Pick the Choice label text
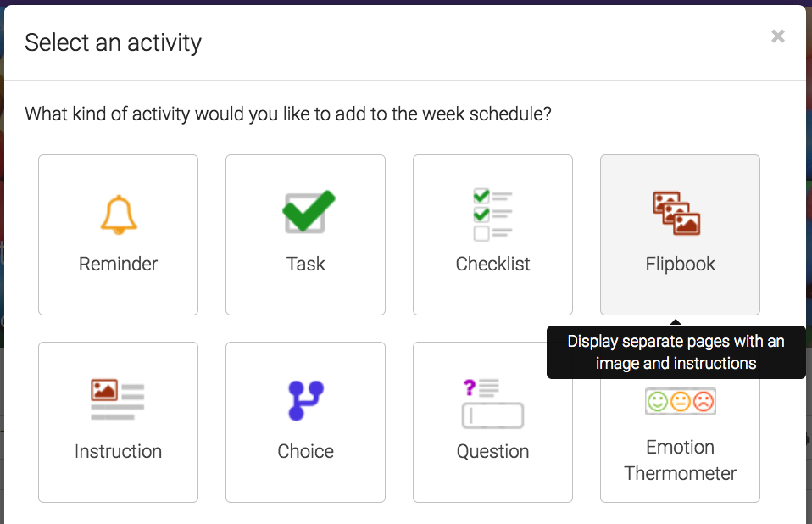Viewport: 812px width, 524px height. [x=305, y=451]
